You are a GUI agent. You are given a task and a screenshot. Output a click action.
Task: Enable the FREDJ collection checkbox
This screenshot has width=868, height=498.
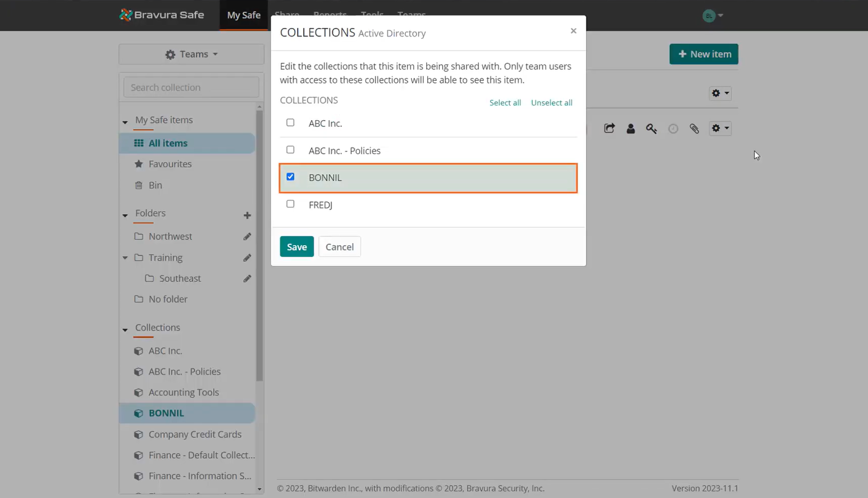290,204
